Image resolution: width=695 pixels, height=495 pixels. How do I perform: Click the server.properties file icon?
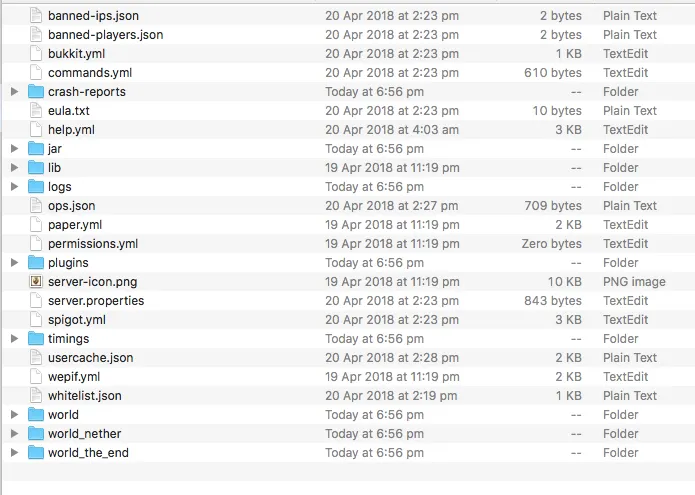click(36, 301)
